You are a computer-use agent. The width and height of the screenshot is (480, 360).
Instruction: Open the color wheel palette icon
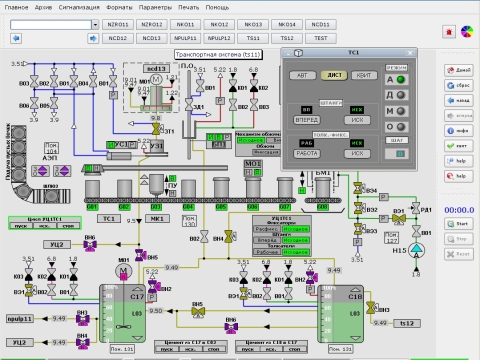click(x=467, y=32)
